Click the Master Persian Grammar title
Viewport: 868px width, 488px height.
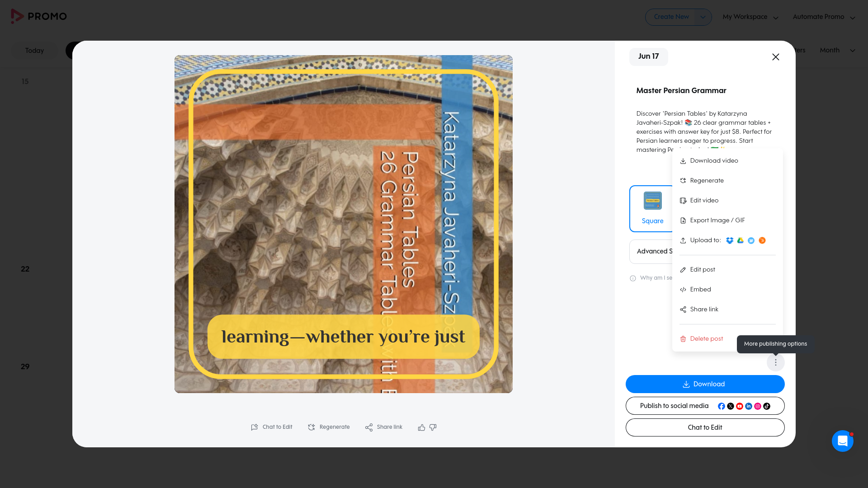pos(681,90)
